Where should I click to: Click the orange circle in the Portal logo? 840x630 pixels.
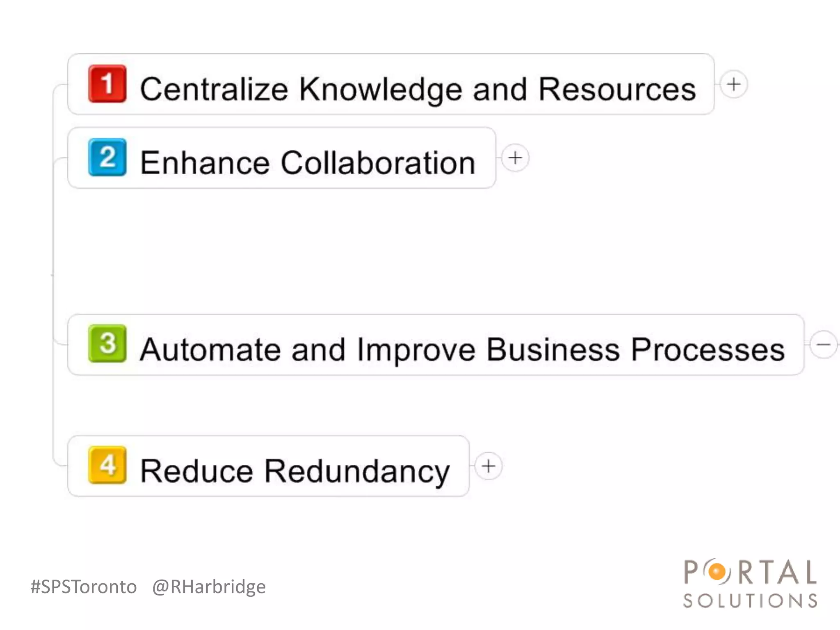click(717, 571)
